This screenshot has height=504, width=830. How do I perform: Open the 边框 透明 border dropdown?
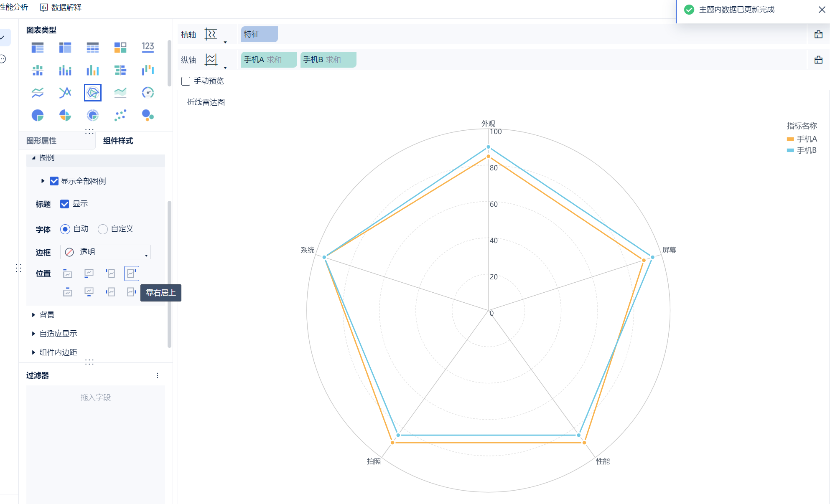[x=106, y=252]
